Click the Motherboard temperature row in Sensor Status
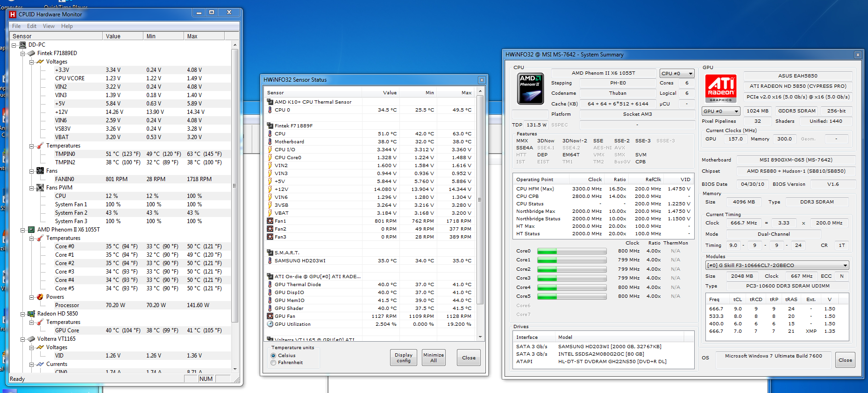Image resolution: width=868 pixels, height=393 pixels. 370,141
